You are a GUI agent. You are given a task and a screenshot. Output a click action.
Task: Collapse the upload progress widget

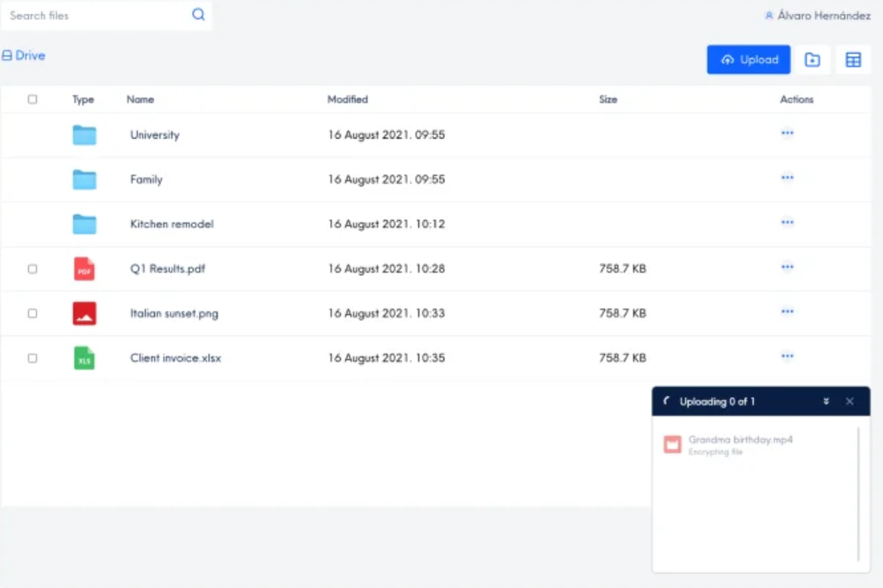coord(826,401)
